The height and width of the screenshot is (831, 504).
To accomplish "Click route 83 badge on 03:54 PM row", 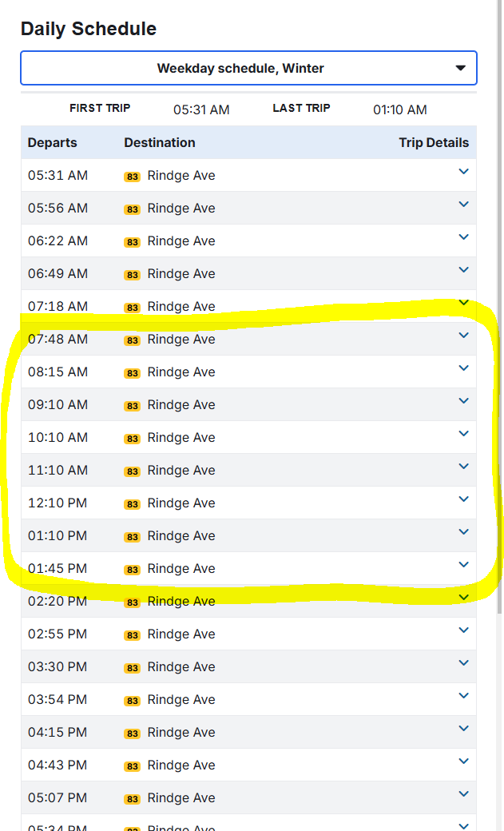I will click(133, 701).
